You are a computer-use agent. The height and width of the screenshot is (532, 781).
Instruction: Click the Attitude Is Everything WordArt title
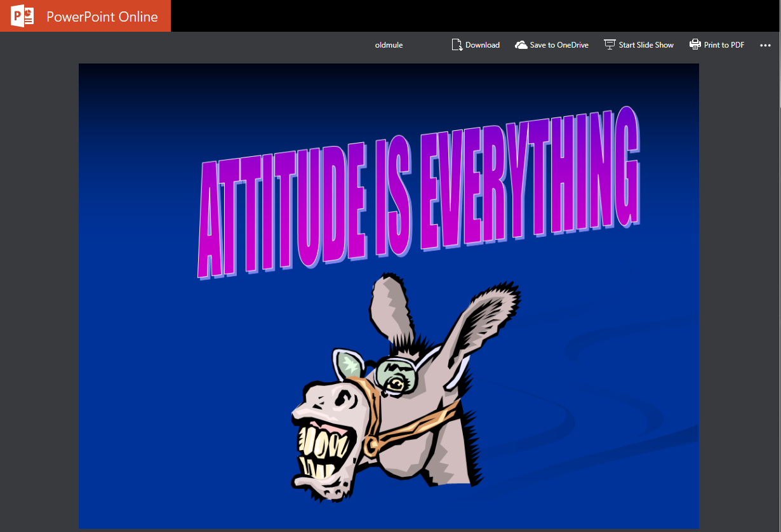click(x=419, y=192)
